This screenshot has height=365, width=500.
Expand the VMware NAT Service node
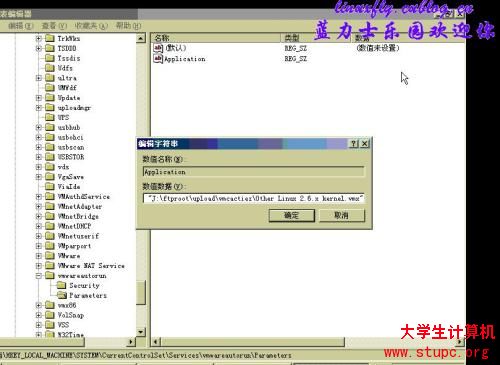pos(39,266)
